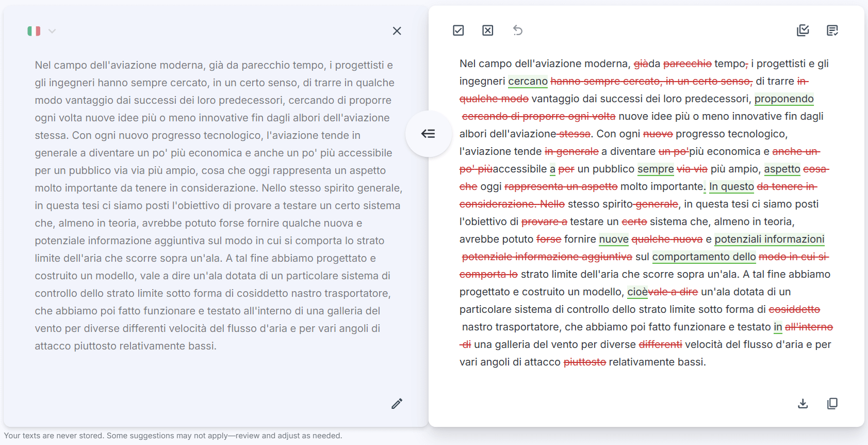The width and height of the screenshot is (868, 445).
Task: Click inserted word "cercano"
Action: (528, 81)
